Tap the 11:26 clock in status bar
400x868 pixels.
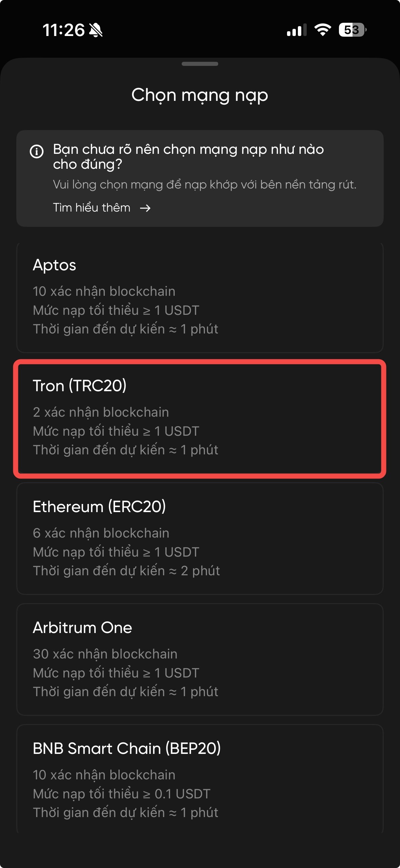click(63, 30)
